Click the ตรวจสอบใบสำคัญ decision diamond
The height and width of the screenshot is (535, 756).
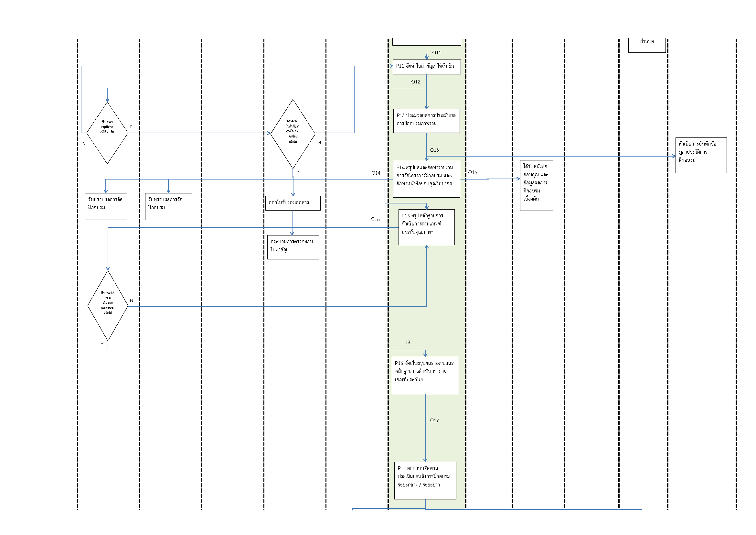click(x=293, y=133)
